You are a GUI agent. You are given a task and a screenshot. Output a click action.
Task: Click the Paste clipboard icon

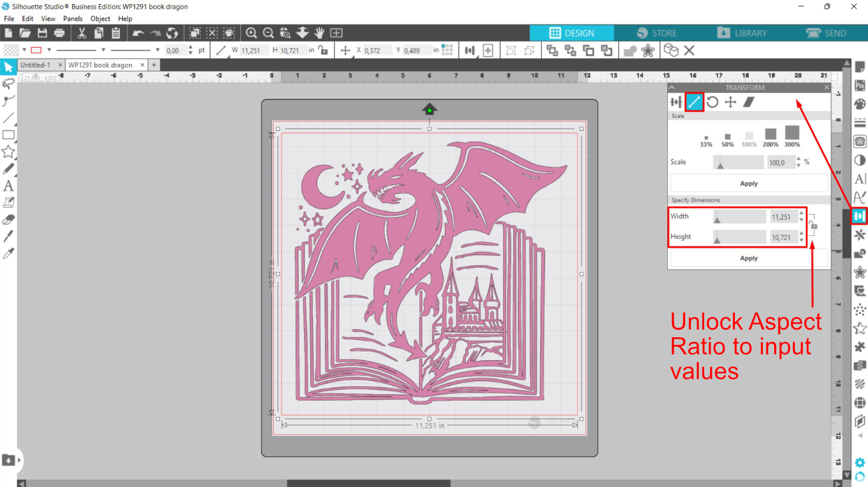pyautogui.click(x=116, y=33)
